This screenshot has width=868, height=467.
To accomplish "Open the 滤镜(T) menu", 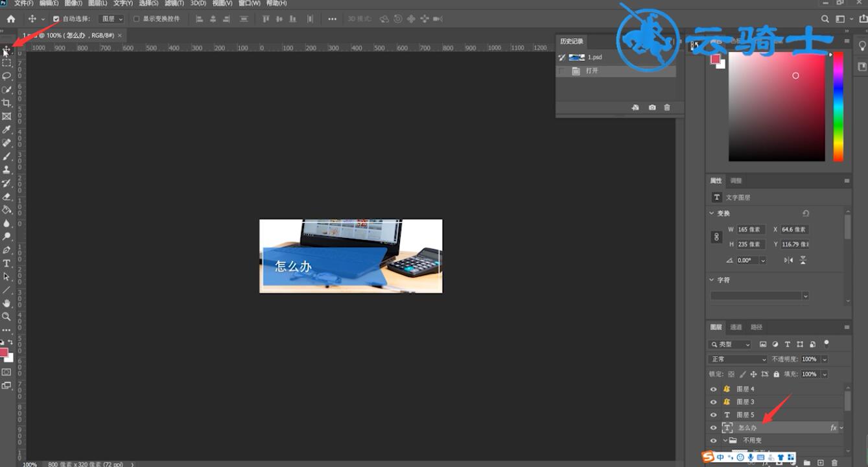I will 174,3.
